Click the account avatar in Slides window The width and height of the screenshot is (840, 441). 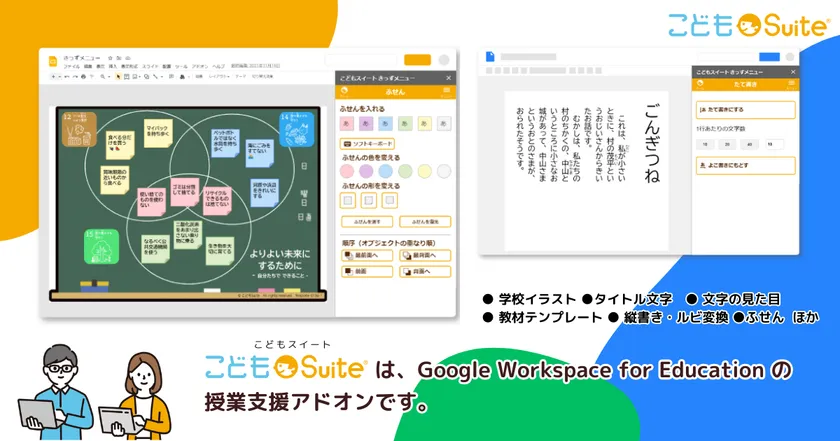coord(444,60)
